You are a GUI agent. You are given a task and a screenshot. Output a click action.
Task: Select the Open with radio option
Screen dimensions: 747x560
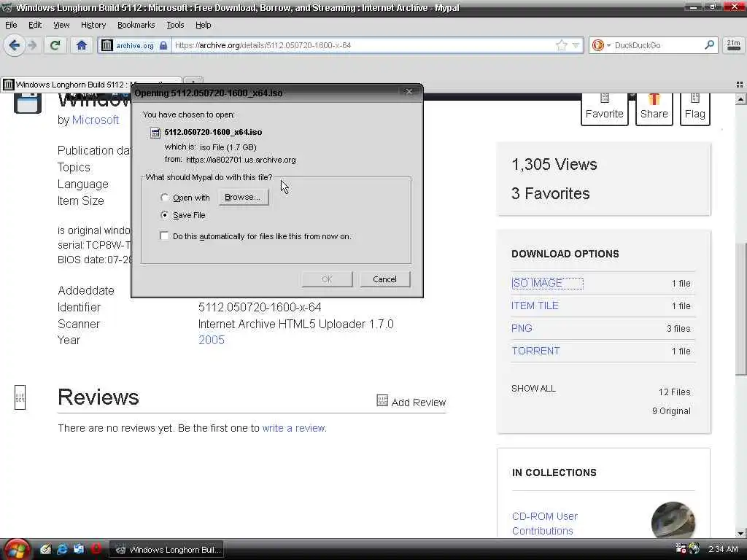(164, 198)
